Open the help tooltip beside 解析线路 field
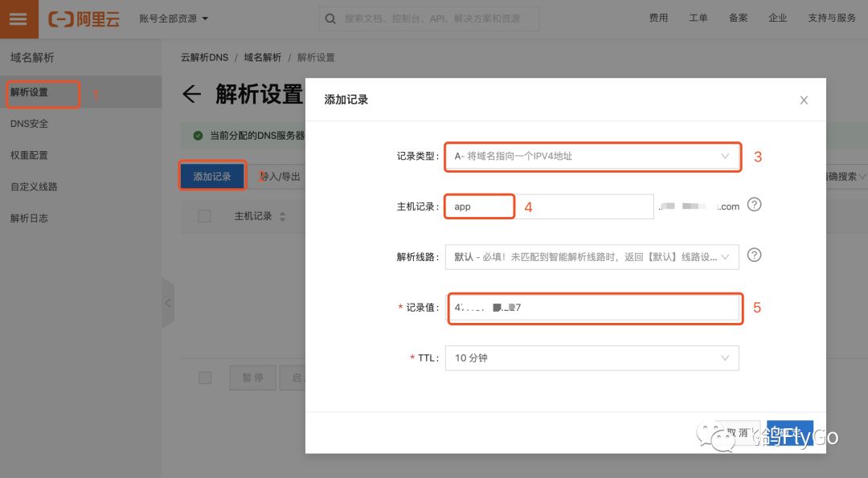 tap(754, 255)
